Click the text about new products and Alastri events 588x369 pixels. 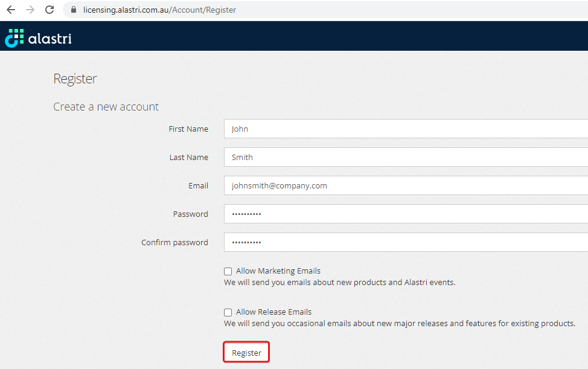coord(340,283)
